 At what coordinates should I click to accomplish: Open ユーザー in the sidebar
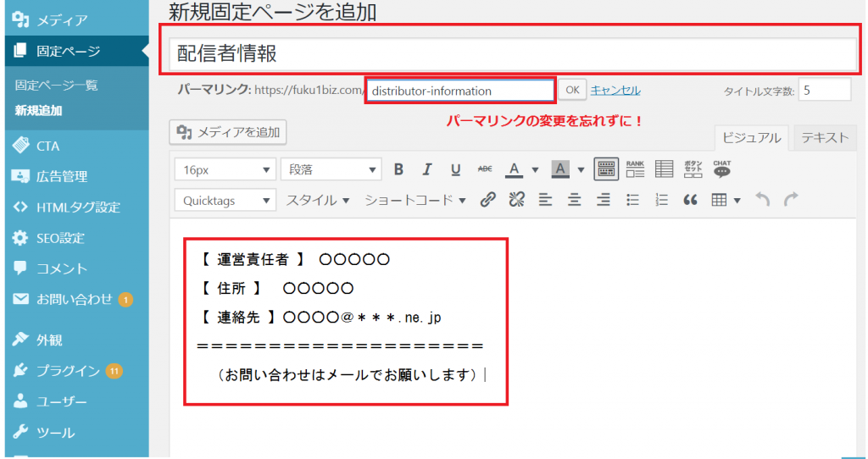pyautogui.click(x=76, y=401)
